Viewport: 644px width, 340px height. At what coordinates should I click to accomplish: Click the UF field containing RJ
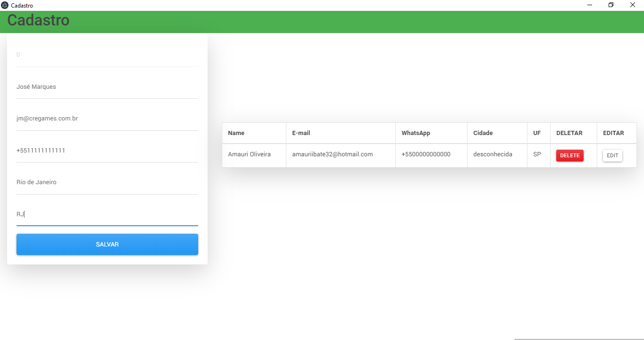(x=107, y=214)
